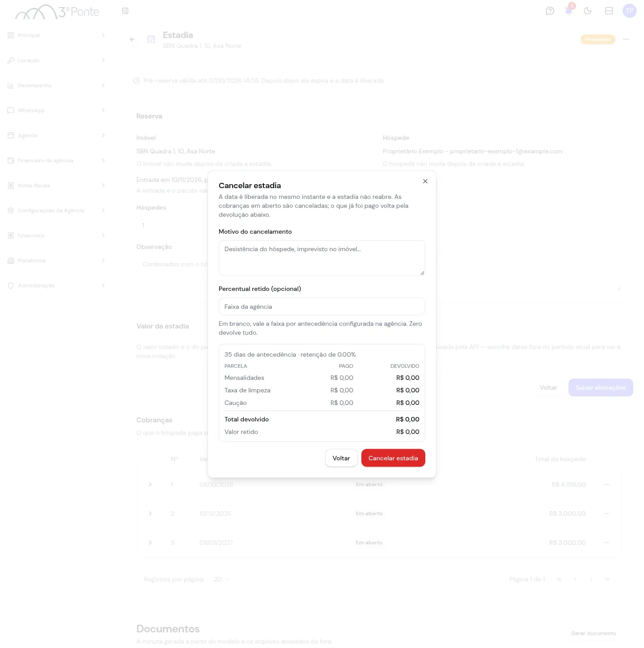Open Notas fiscais sidebar menu
The image size is (644, 648).
[56, 185]
